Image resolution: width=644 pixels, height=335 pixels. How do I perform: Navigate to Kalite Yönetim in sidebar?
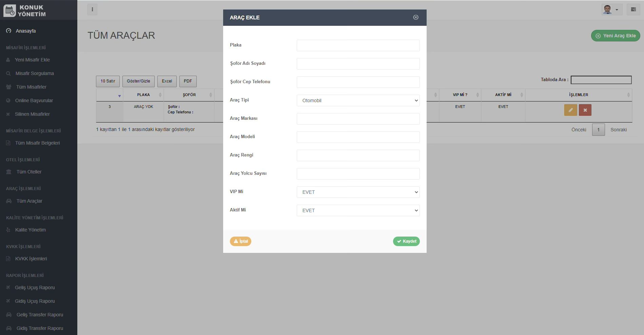(30, 230)
